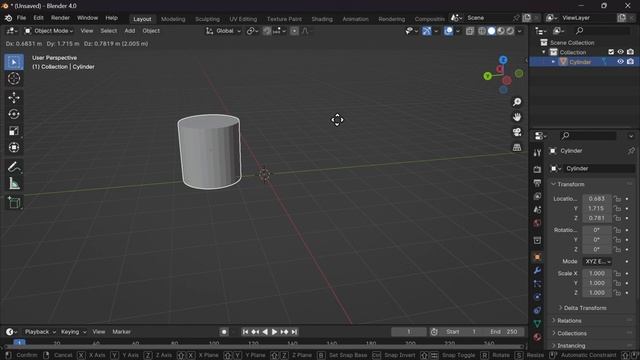
Task: Open the File menu
Action: (x=21, y=18)
